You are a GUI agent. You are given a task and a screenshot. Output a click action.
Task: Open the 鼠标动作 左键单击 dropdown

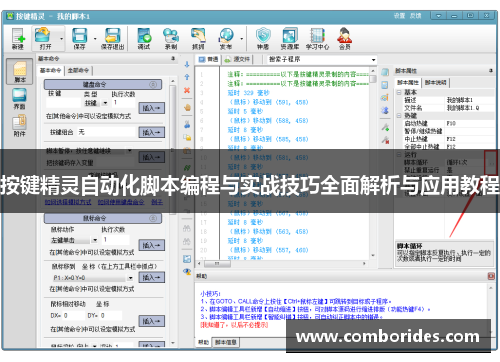click(x=95, y=240)
